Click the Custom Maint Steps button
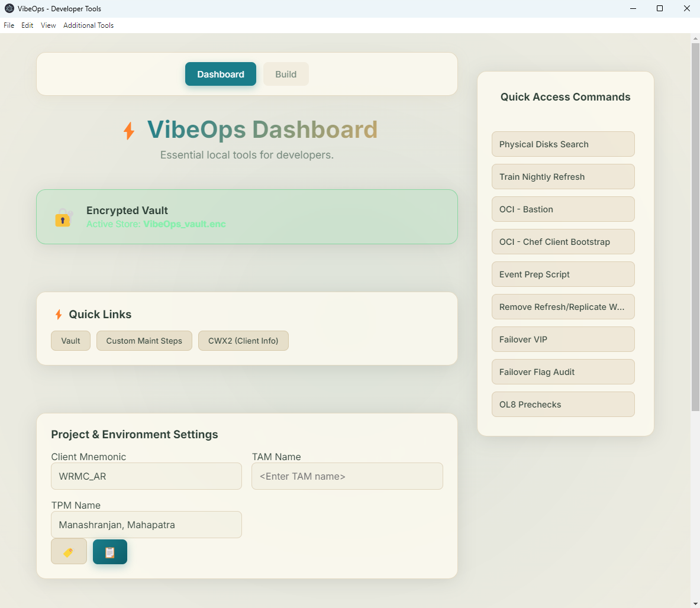 (144, 341)
